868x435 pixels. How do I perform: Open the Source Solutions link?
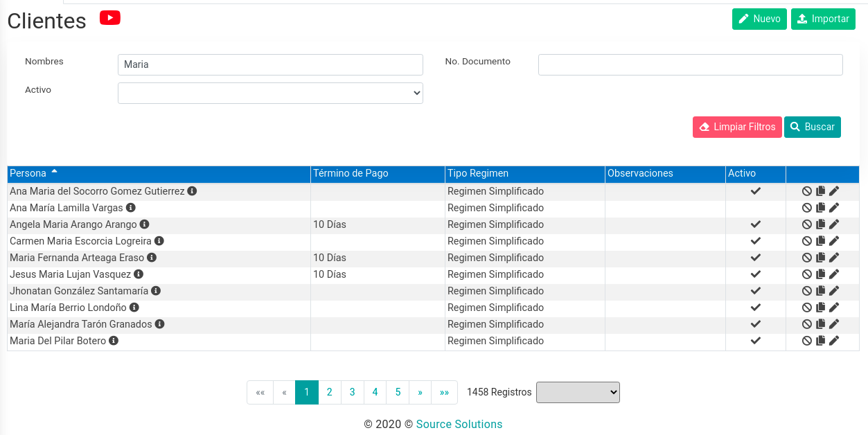(459, 424)
